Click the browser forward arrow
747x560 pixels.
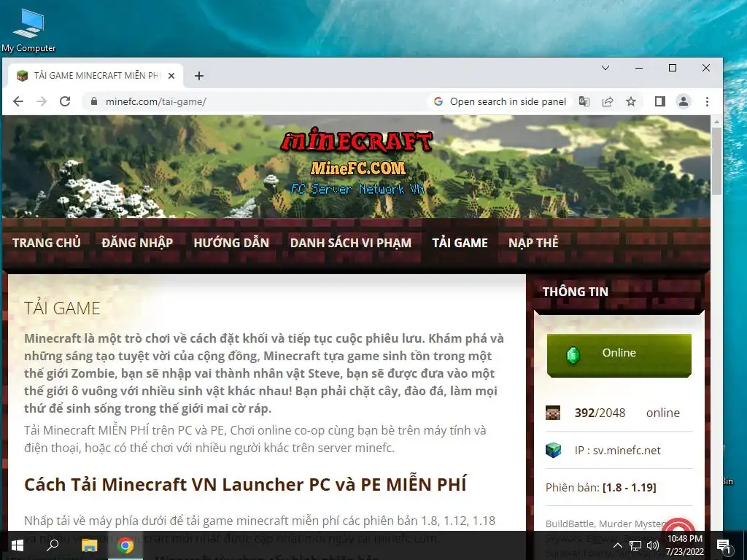(42, 101)
